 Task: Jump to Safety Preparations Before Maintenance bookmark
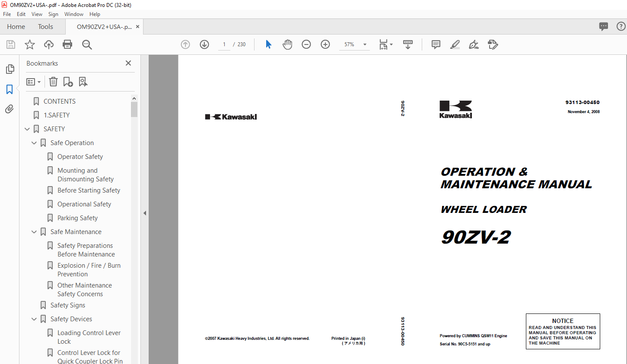point(86,250)
